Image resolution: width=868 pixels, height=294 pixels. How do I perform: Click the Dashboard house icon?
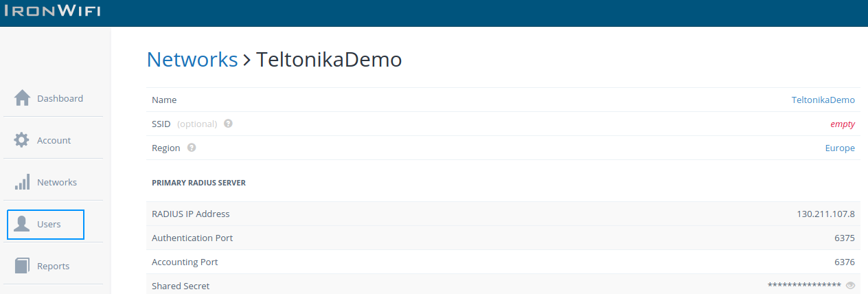click(22, 98)
